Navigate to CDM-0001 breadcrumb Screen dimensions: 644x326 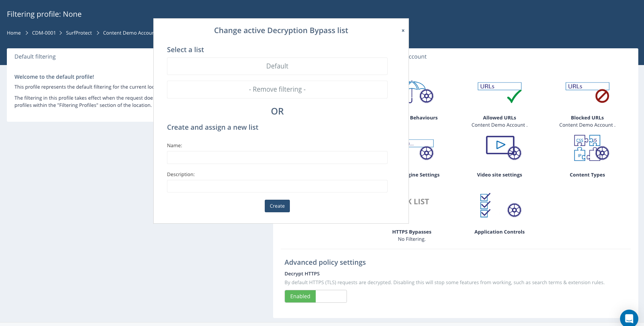point(44,33)
